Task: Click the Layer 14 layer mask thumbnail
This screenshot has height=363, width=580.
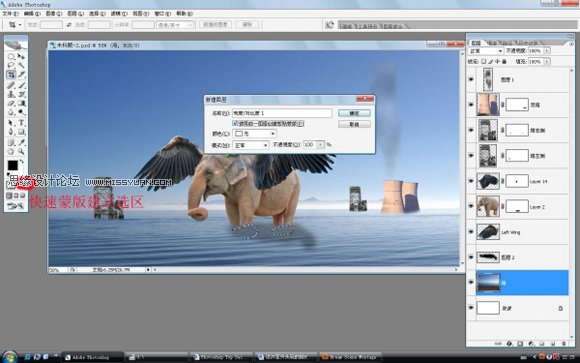Action: coord(517,181)
